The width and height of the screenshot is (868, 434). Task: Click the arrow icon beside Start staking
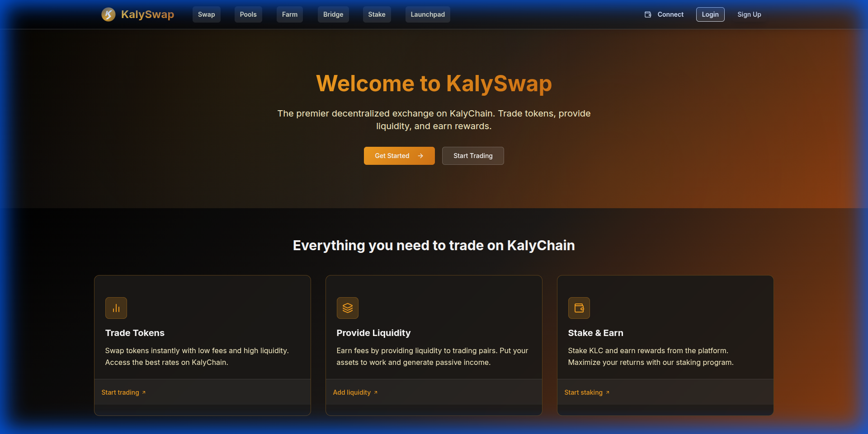coord(608,392)
